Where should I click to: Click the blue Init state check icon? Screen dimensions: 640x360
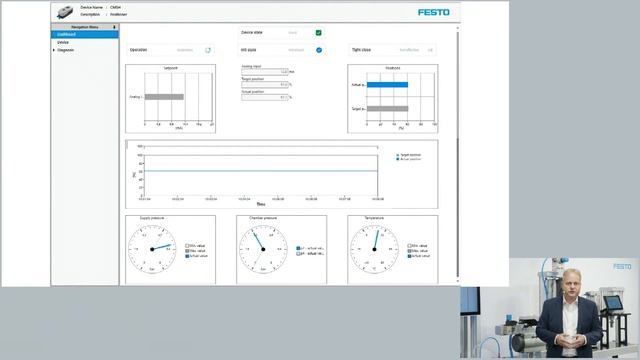coord(319,50)
